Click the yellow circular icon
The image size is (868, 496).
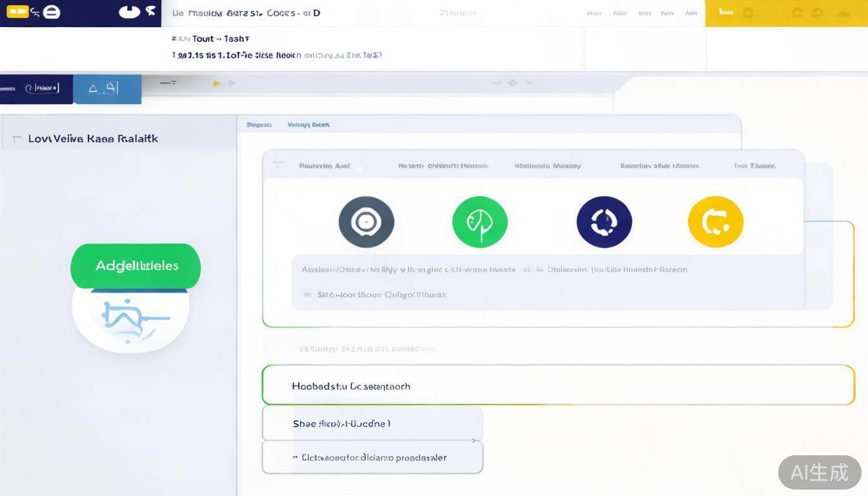716,222
